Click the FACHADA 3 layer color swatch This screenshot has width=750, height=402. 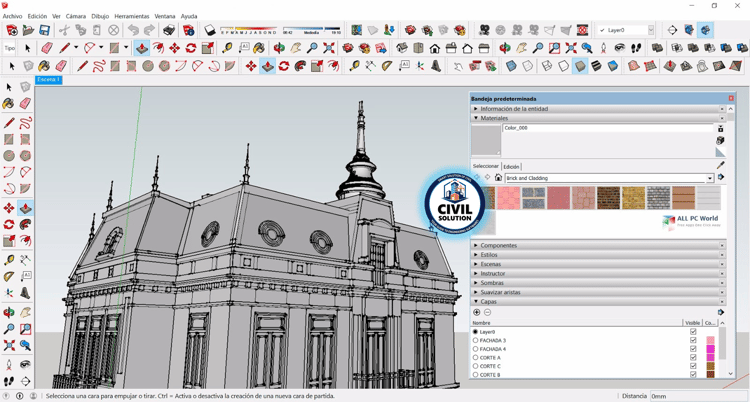[x=710, y=340]
